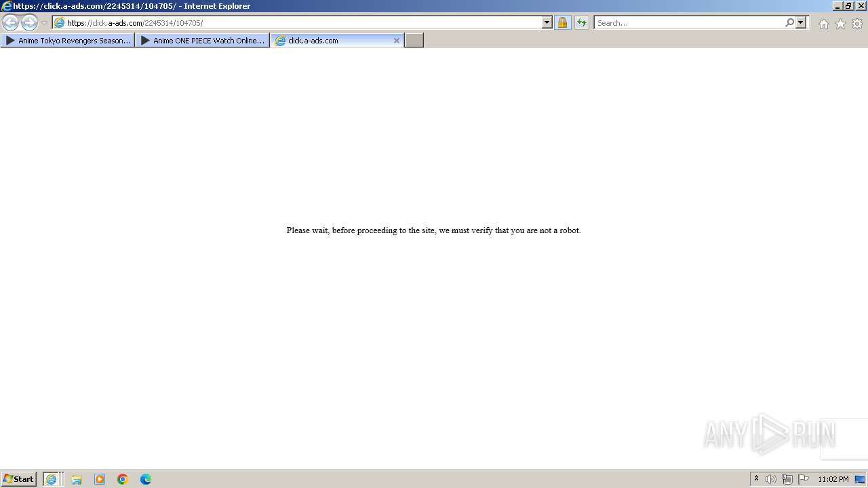Minimize the Internet Explorer window

point(837,6)
